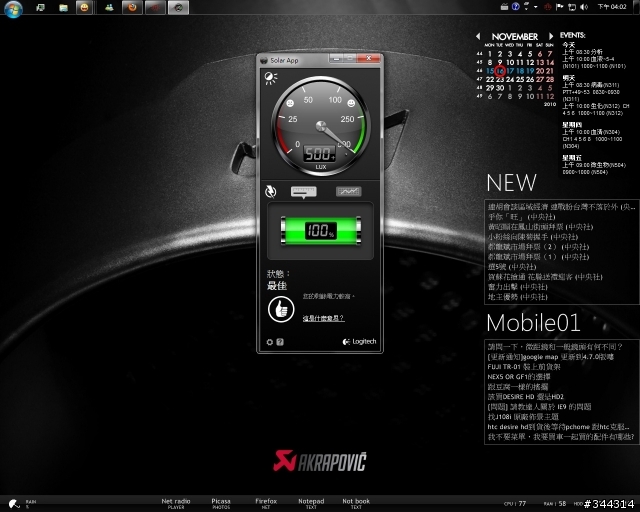Show hidden tray icons arrow
The image size is (640, 512).
pos(536,7)
